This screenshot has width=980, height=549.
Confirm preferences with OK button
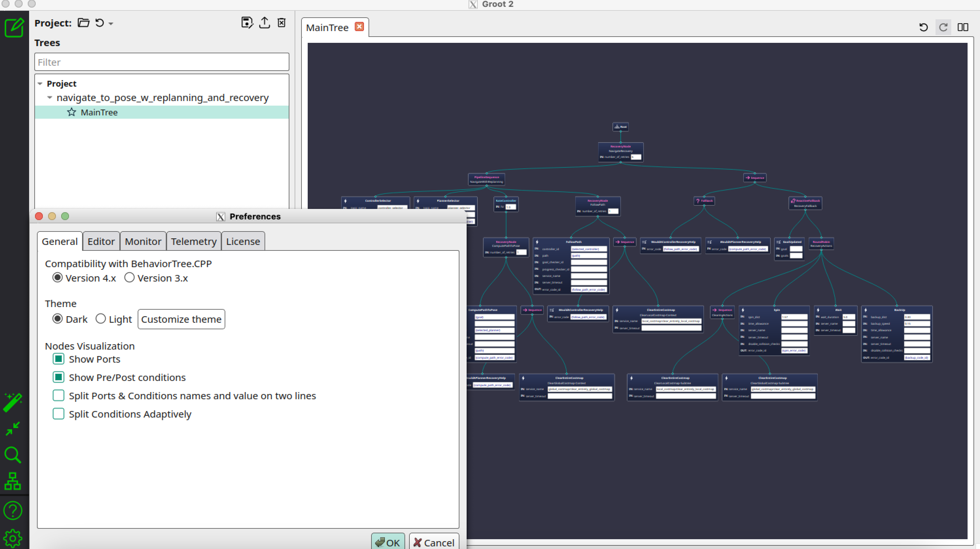click(388, 542)
